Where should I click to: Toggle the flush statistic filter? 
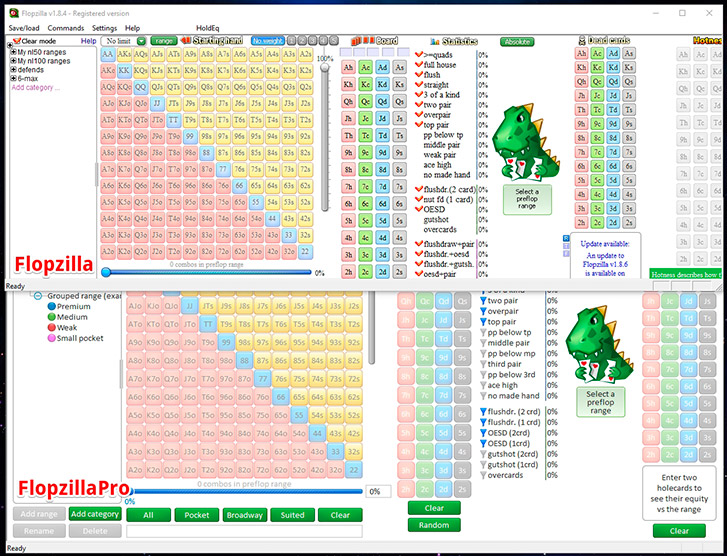419,75
